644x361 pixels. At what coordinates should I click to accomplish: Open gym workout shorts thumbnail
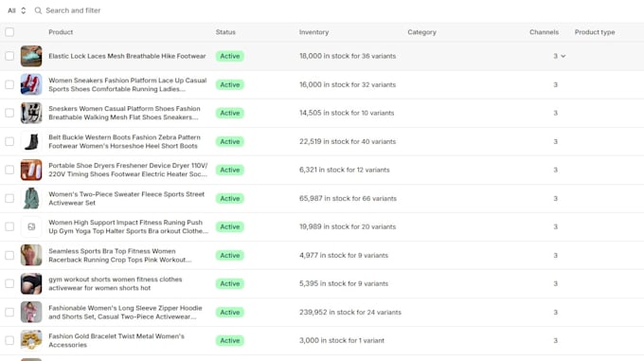31,284
